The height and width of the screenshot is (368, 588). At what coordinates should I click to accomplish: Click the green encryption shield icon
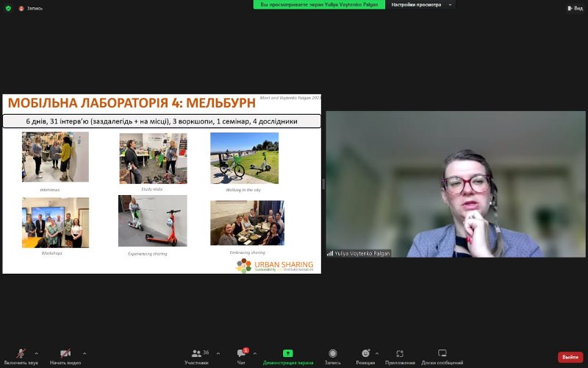click(8, 8)
